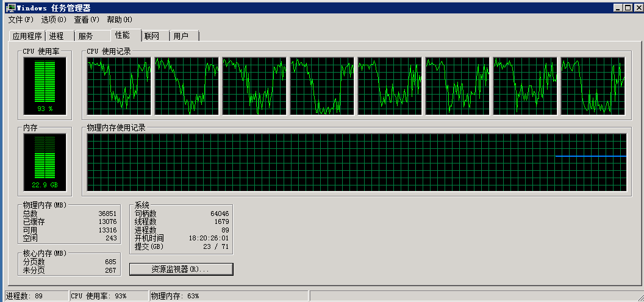The image size is (644, 302).
Task: Click the Task Manager title bar icon
Action: click(x=10, y=8)
